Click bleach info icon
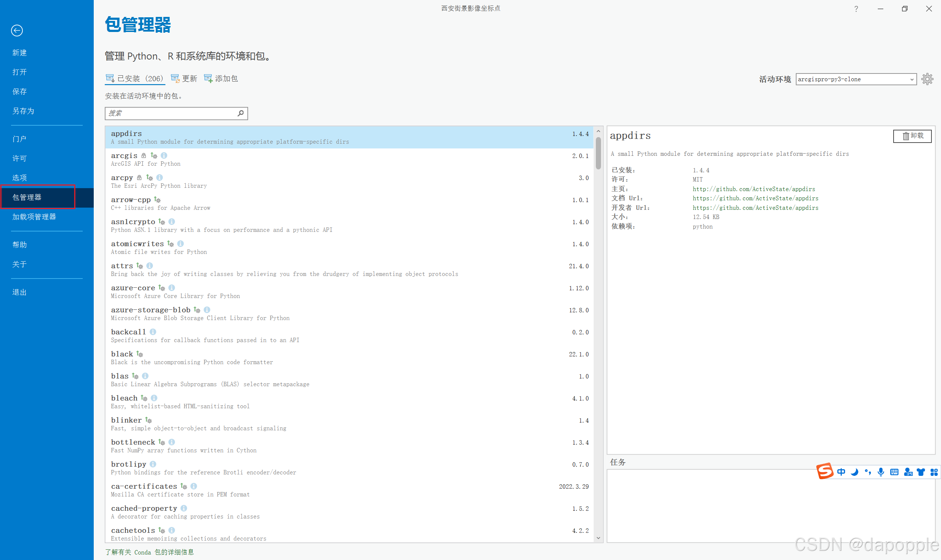The height and width of the screenshot is (560, 941). (x=154, y=398)
